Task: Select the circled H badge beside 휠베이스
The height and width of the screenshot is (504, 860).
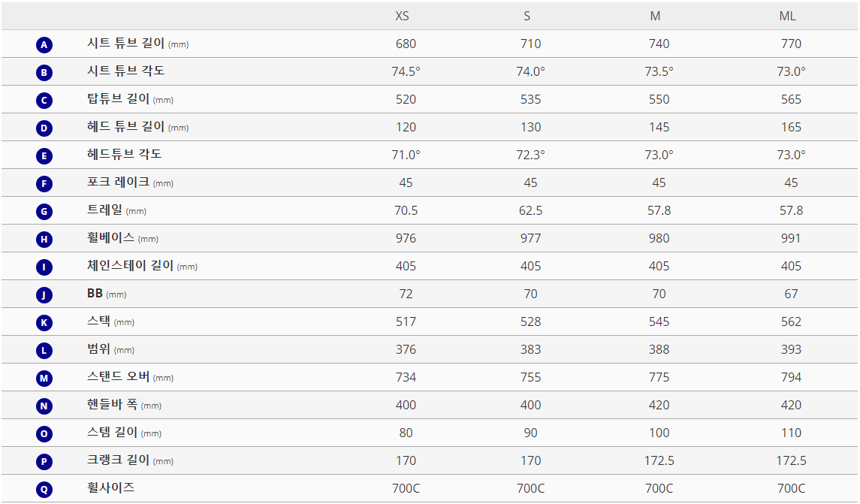Action: click(44, 240)
